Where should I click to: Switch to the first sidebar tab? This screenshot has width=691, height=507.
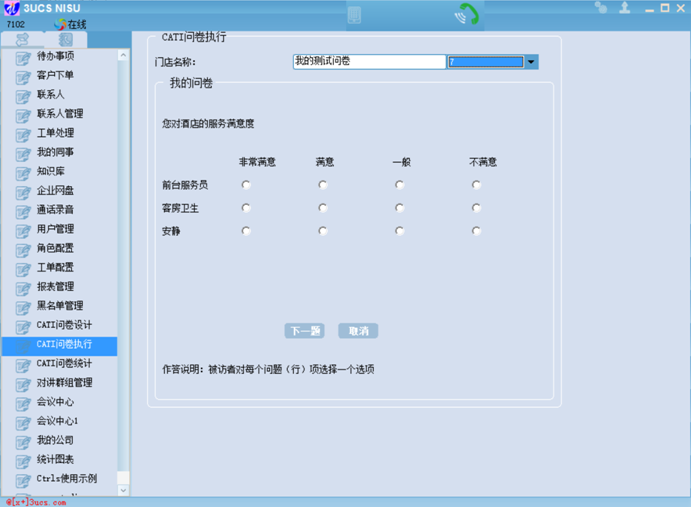click(22, 40)
